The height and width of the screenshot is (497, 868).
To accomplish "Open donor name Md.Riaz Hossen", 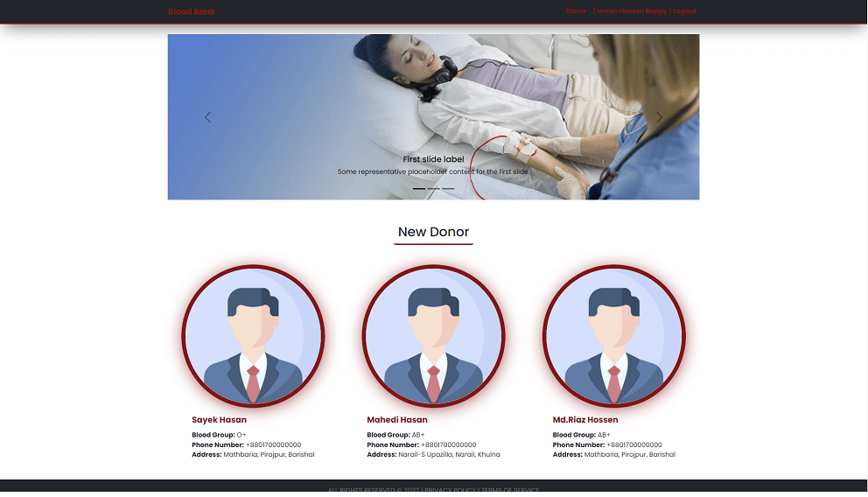I will tap(584, 420).
